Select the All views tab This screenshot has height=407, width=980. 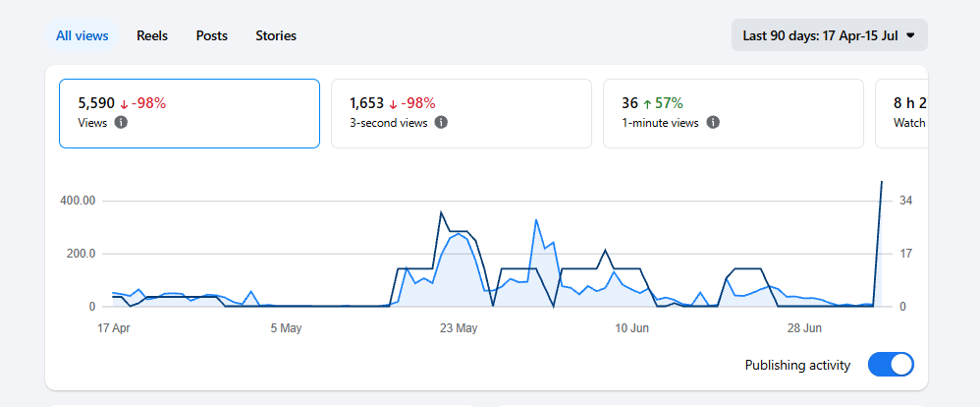[82, 35]
